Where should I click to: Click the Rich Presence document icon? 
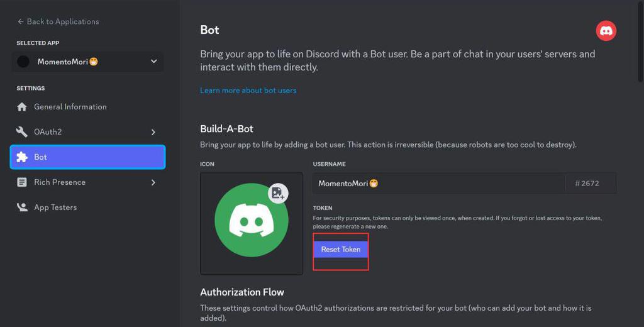22,182
